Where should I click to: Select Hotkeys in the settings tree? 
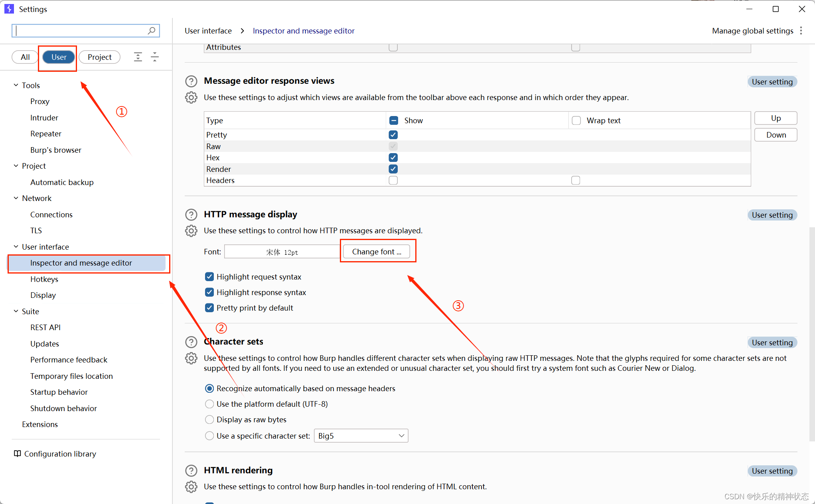coord(44,279)
